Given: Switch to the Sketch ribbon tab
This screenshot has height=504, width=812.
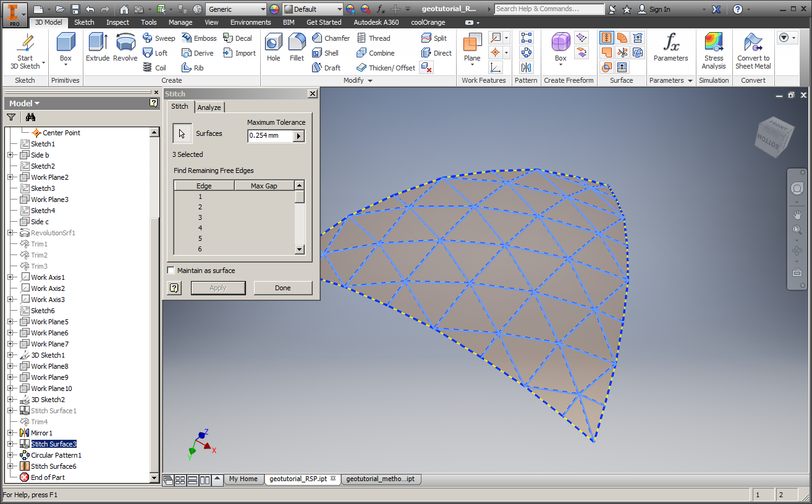Looking at the screenshot, I should point(84,22).
